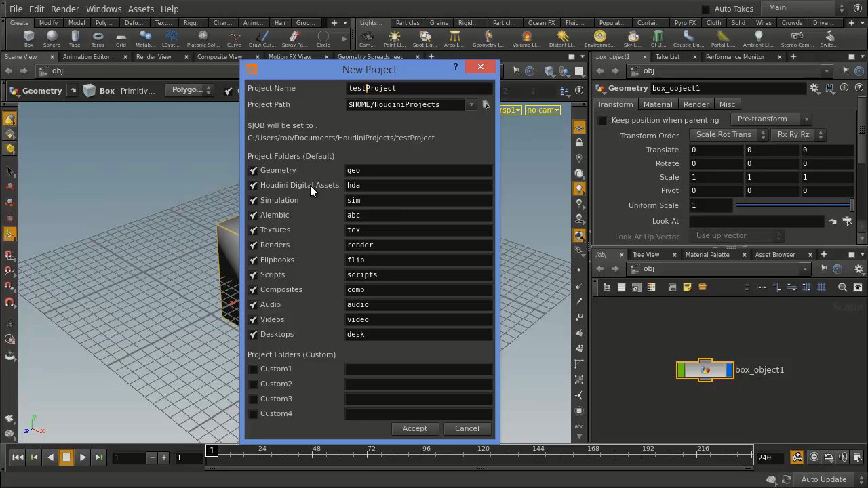Screen dimensions: 868x488
Task: Open the Project Path dropdown
Action: point(471,104)
